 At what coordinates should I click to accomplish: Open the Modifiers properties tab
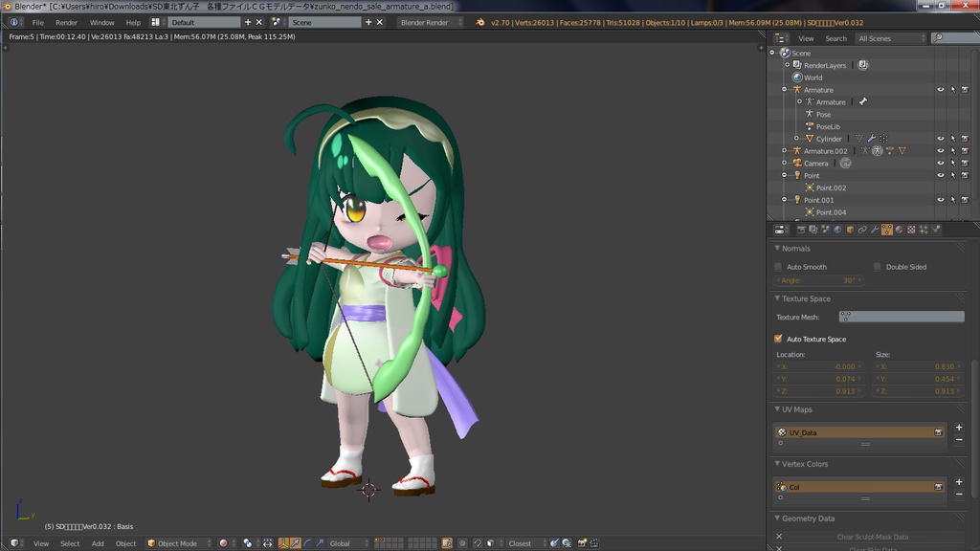(876, 230)
